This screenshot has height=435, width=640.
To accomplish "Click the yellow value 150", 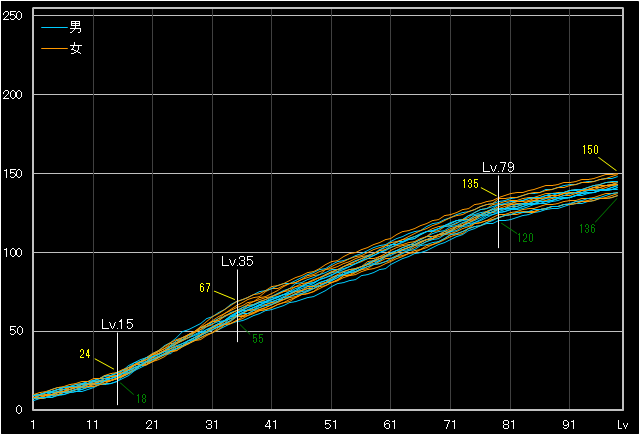I will [590, 150].
